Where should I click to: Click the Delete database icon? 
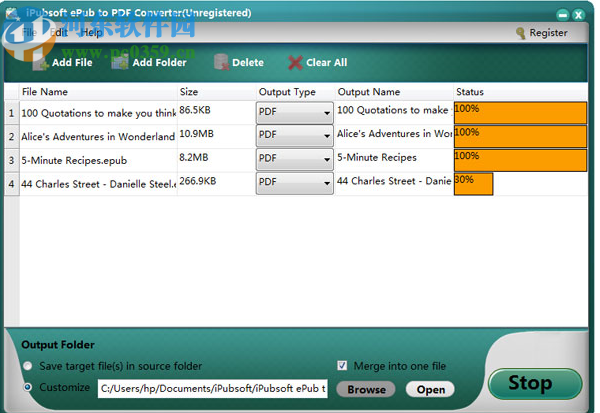[222, 62]
